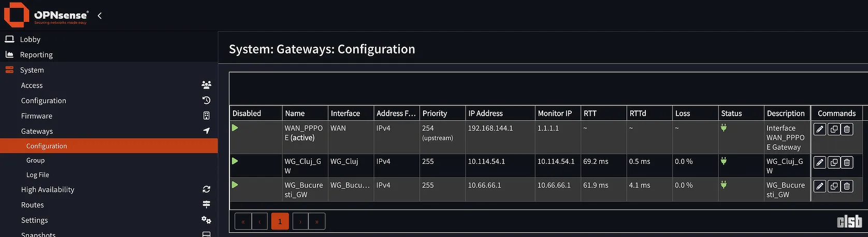Open the Lobby link in sidebar
868x237 pixels.
[30, 39]
